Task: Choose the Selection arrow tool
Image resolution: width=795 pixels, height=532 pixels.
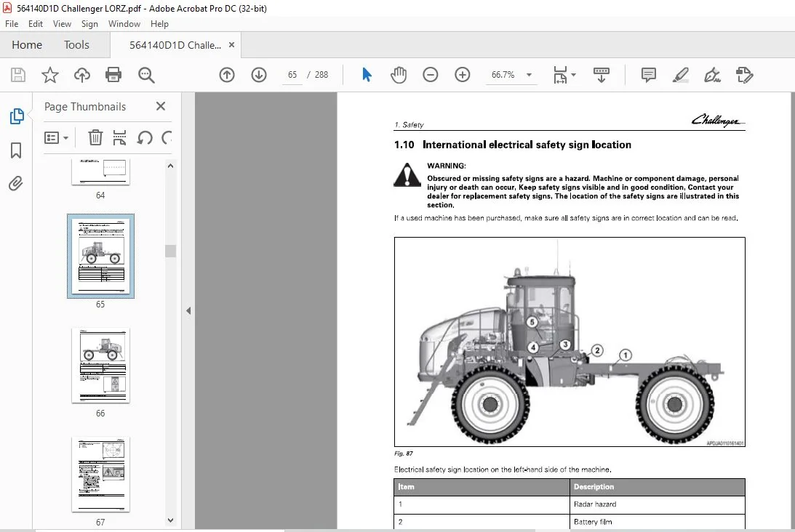Action: point(367,75)
